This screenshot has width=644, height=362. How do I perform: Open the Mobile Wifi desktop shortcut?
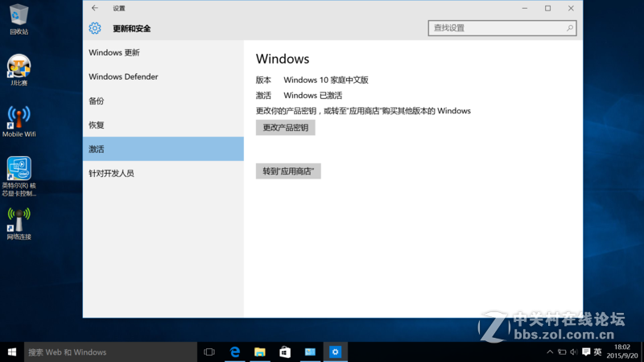click(19, 117)
